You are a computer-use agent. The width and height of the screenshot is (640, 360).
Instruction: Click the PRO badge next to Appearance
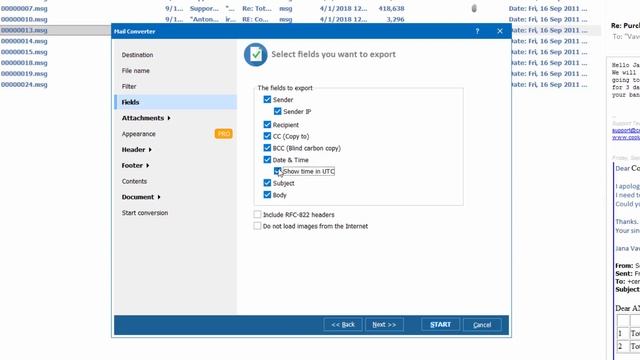(x=223, y=133)
